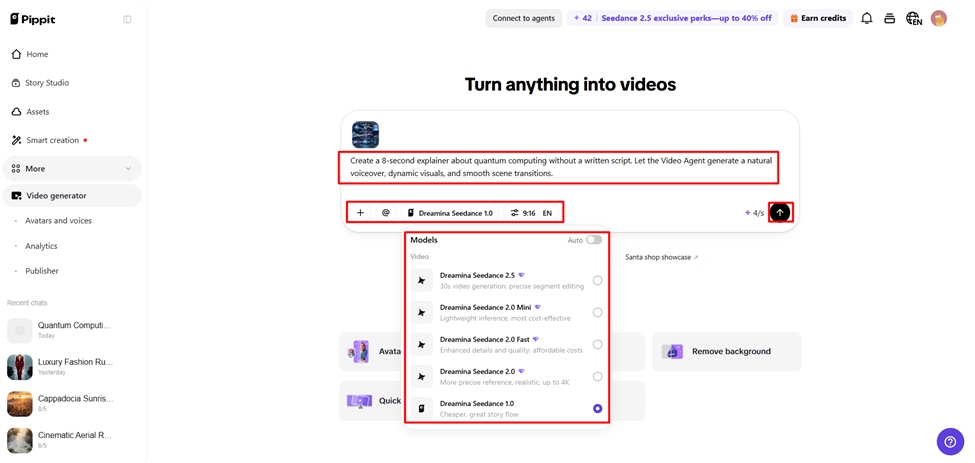Screen dimensions: 975x463
Task: Click the Models panel heading
Action: [x=424, y=240]
